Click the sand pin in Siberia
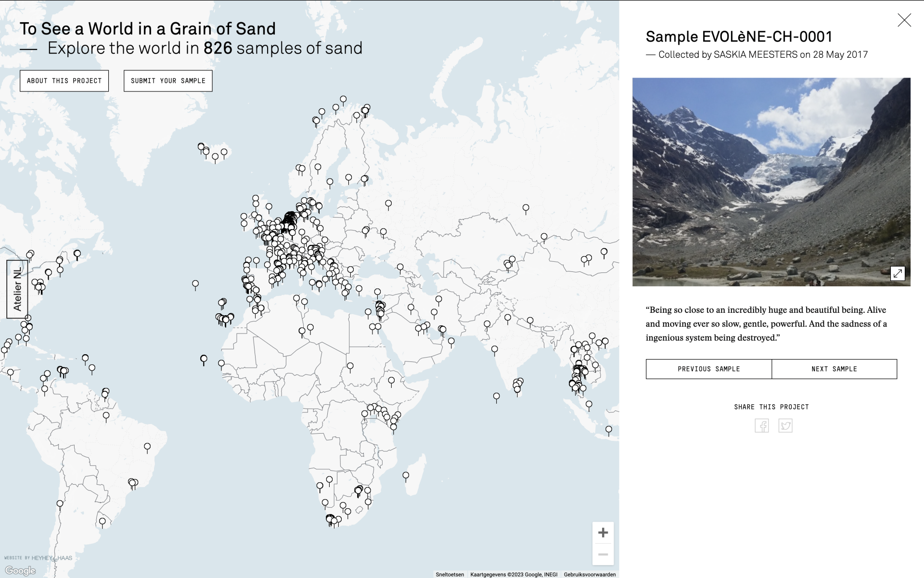 [x=526, y=208]
